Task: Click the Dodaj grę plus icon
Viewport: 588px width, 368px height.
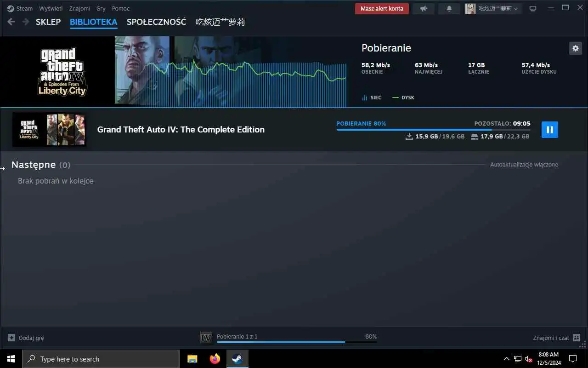Action: click(x=11, y=338)
